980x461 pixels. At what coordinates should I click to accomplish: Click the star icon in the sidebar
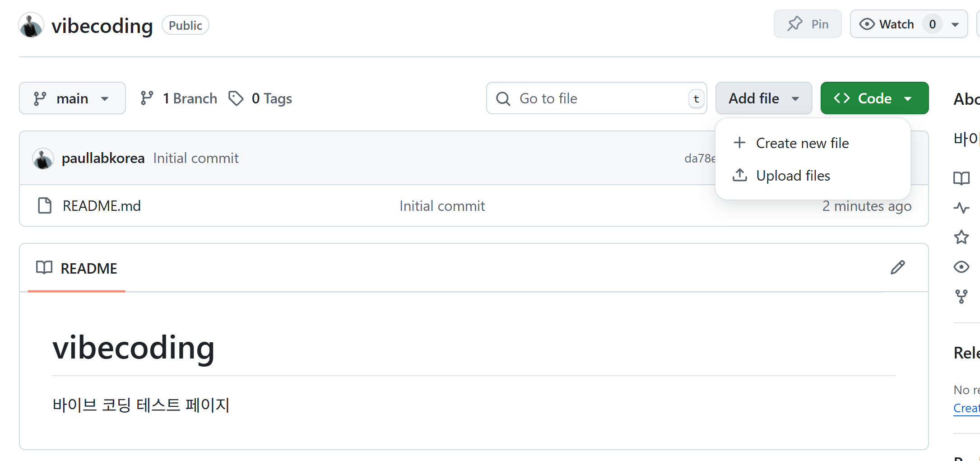click(x=961, y=237)
